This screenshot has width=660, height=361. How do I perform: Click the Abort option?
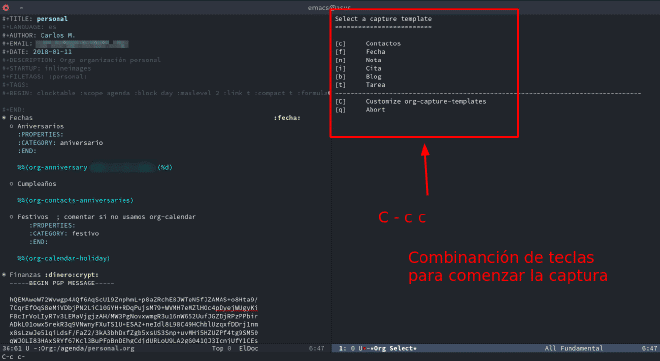pos(360,110)
